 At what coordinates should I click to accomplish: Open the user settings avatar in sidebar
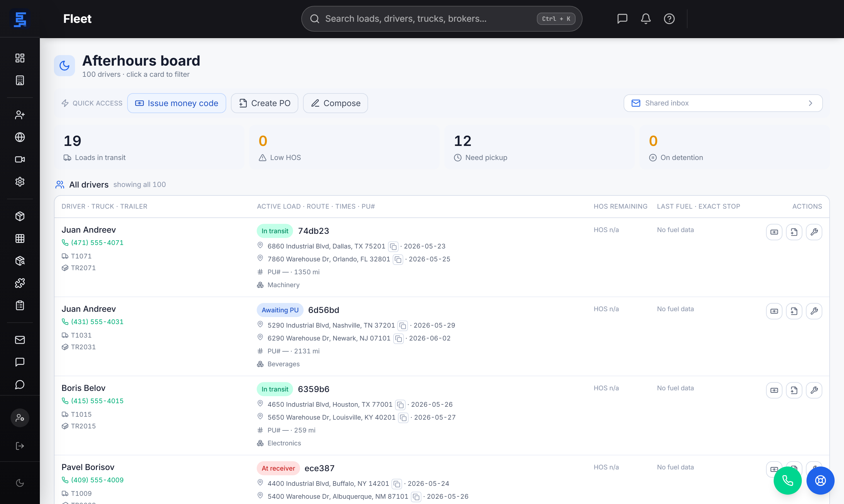pos(20,418)
